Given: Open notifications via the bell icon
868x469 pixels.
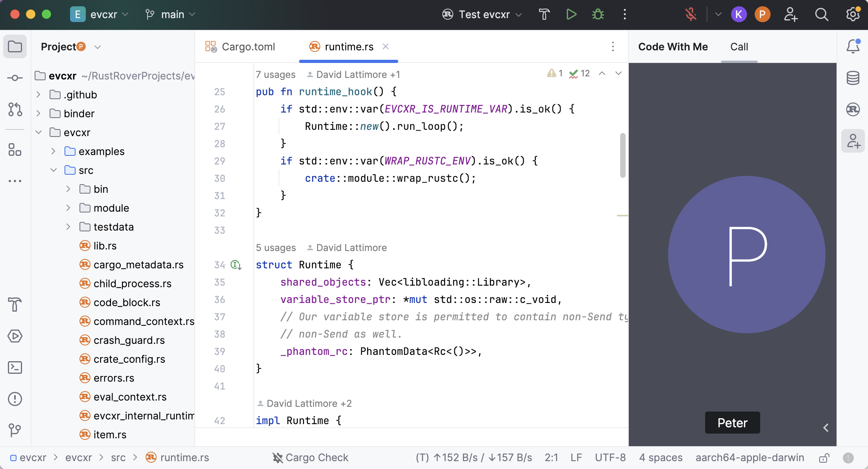Looking at the screenshot, I should click(853, 46).
